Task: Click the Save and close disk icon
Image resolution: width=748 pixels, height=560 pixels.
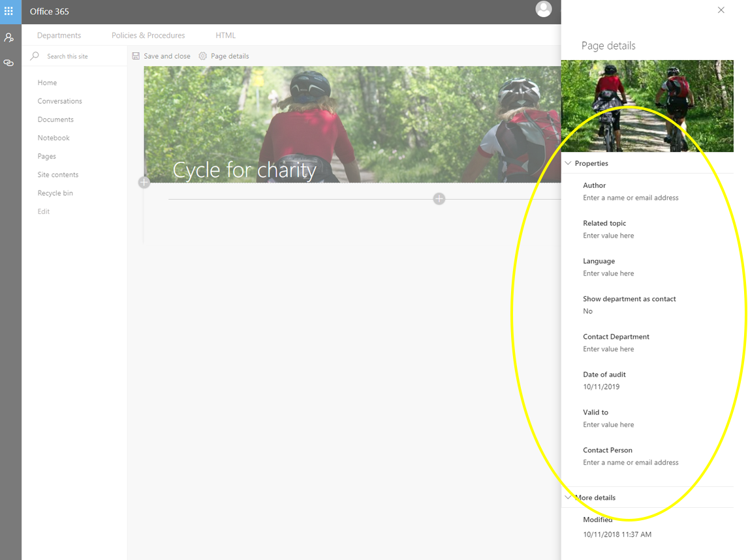Action: pyautogui.click(x=136, y=56)
